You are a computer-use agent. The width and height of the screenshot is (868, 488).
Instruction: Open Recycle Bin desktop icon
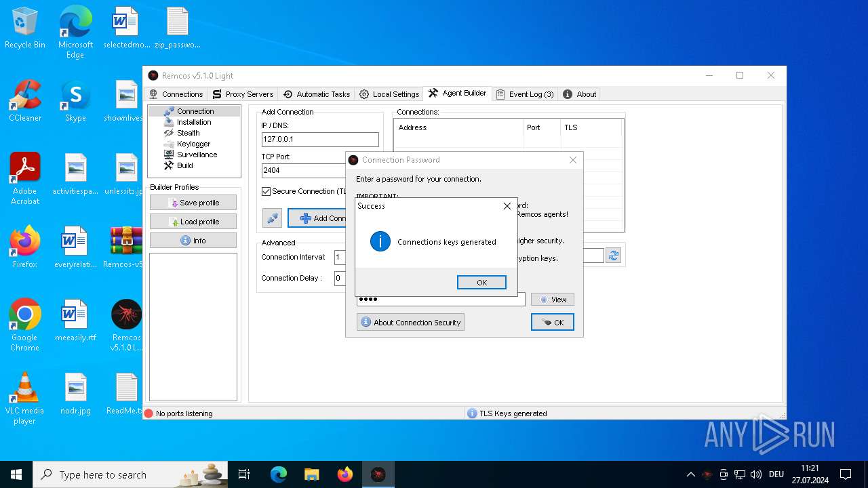click(25, 28)
